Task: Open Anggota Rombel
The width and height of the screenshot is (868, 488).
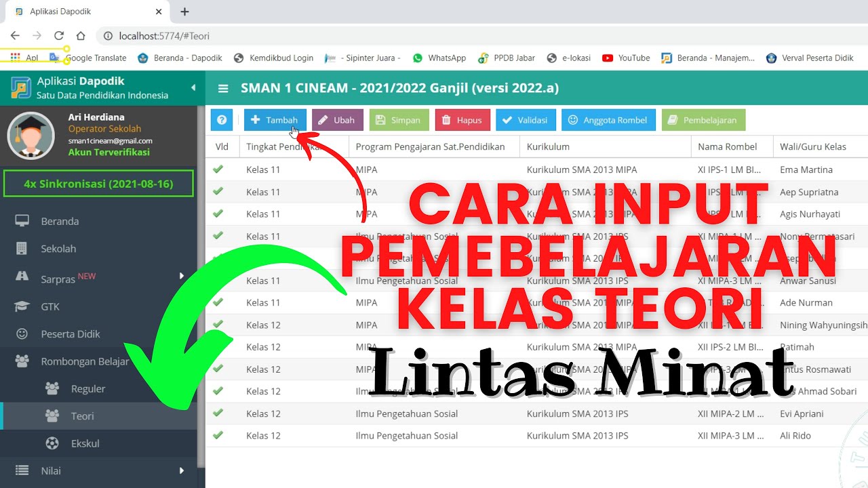Action: [608, 120]
